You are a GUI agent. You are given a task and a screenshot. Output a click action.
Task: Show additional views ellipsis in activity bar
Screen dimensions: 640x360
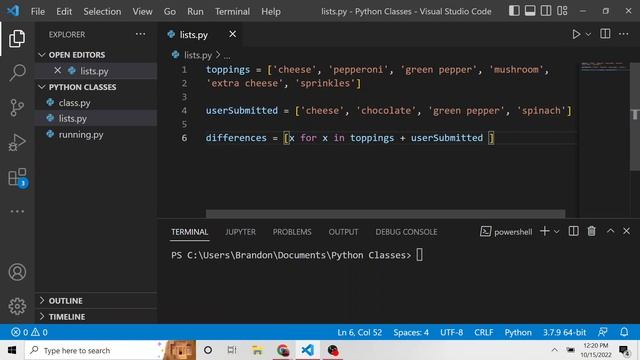coord(17,211)
